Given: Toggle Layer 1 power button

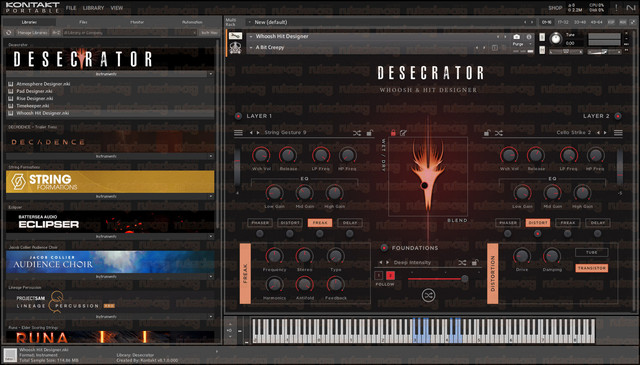Looking at the screenshot, I should click(238, 116).
